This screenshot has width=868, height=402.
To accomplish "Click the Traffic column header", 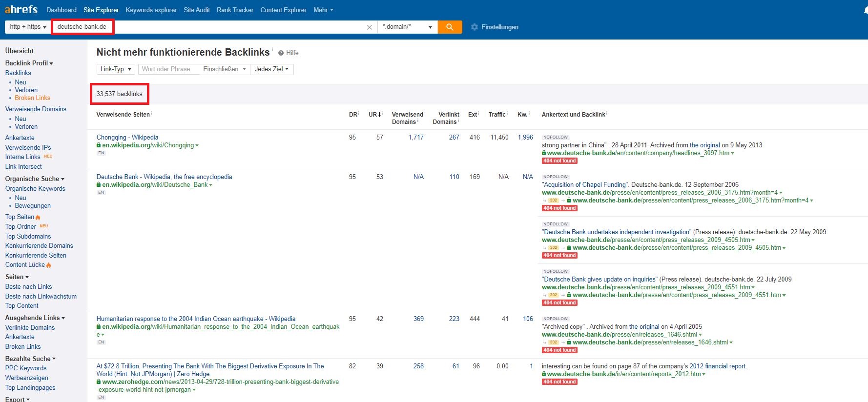I will [497, 115].
